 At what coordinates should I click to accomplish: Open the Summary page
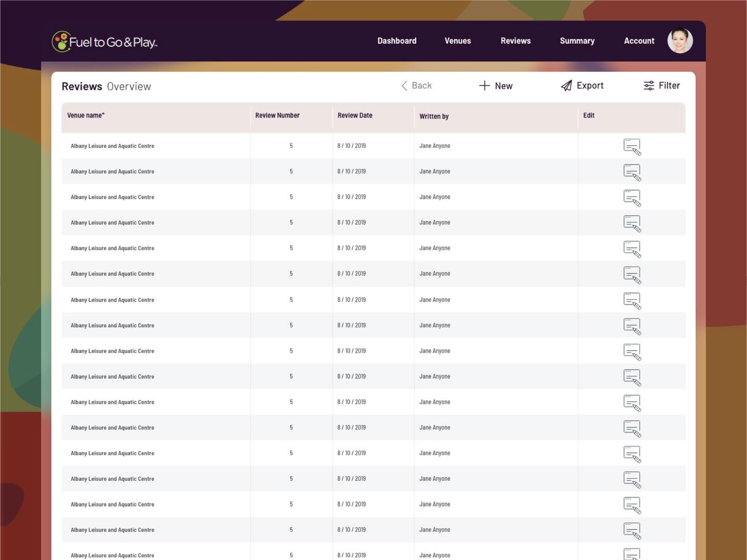(x=577, y=41)
